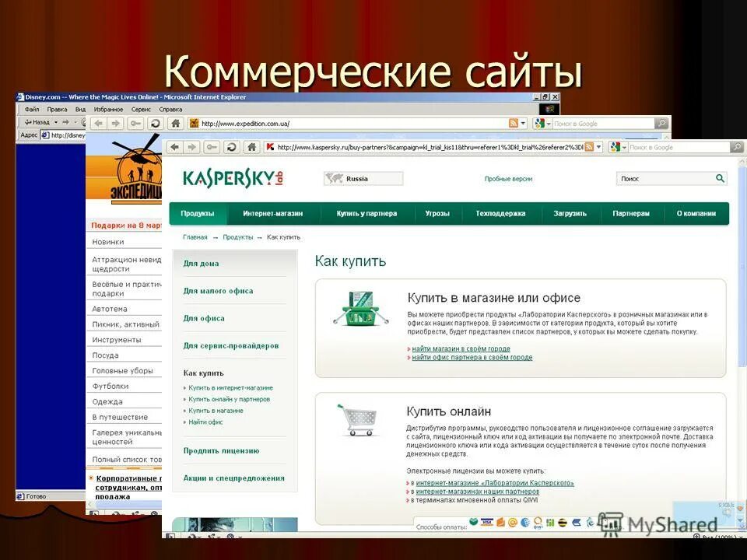The width and height of the screenshot is (747, 560).
Task: Click Футболки in expedition site menu
Action: point(110,387)
